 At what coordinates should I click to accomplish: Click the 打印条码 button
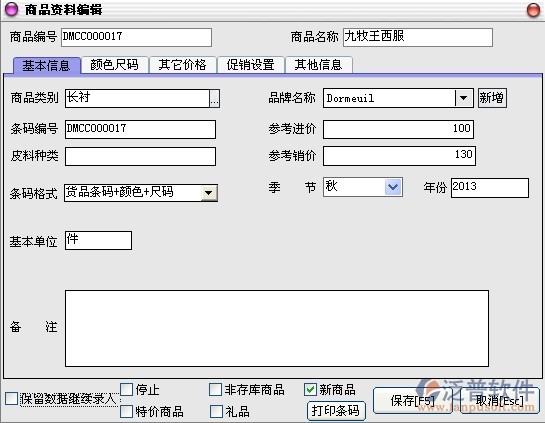pos(336,410)
